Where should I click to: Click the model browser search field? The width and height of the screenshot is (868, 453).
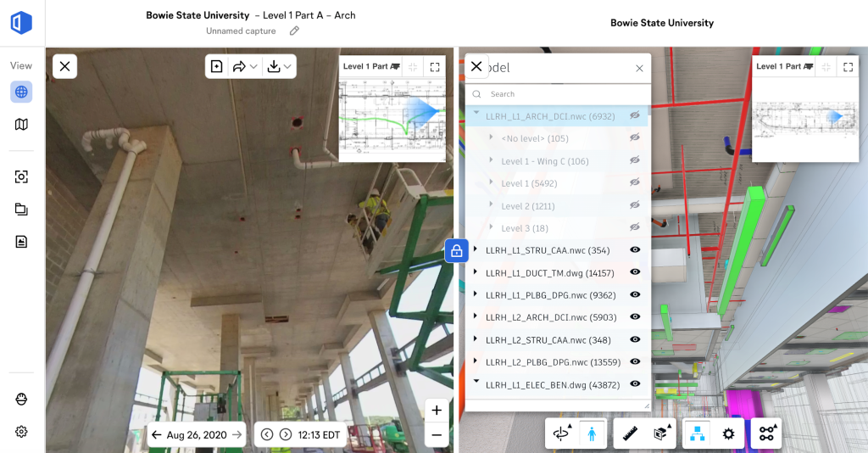tap(559, 94)
